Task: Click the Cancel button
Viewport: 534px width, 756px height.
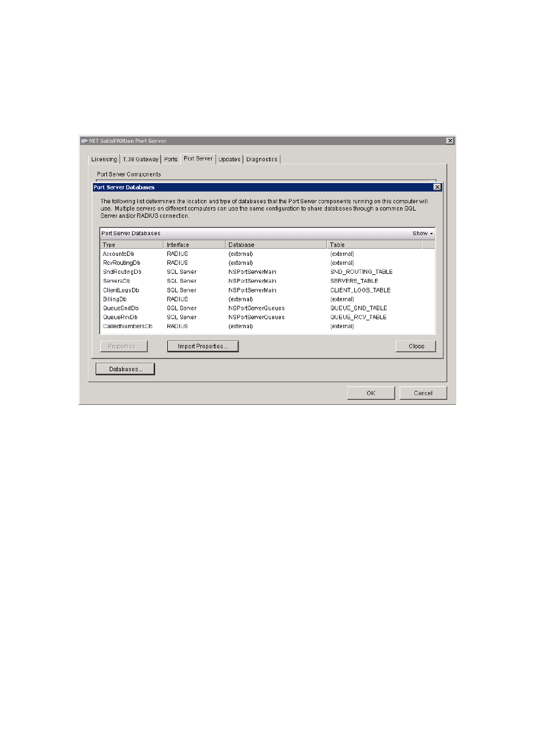Action: [423, 393]
